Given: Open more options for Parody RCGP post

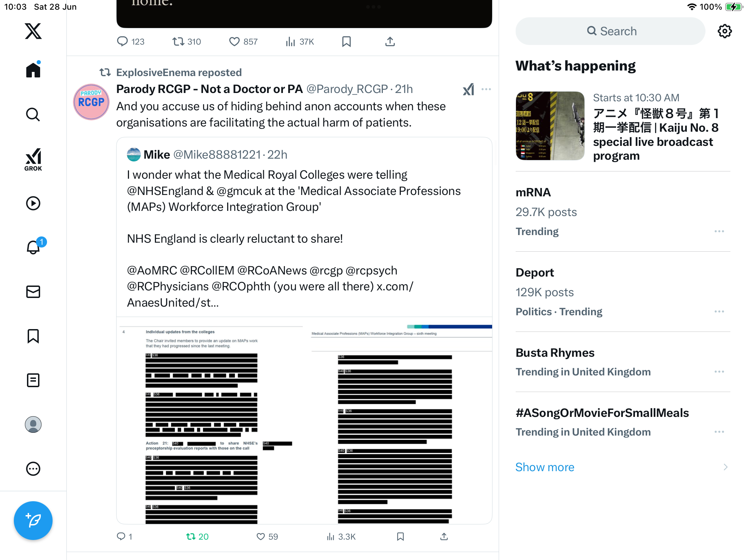Looking at the screenshot, I should (486, 89).
